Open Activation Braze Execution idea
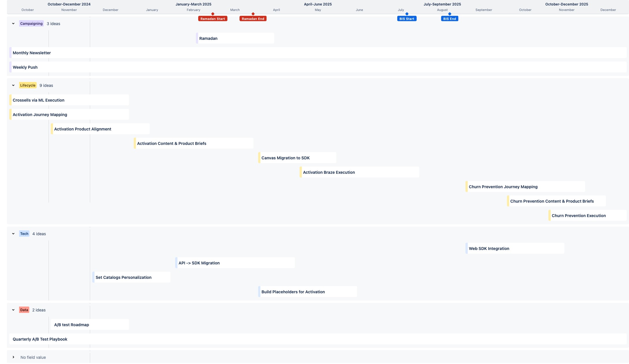Viewport: 629px width, 364px height. click(359, 172)
